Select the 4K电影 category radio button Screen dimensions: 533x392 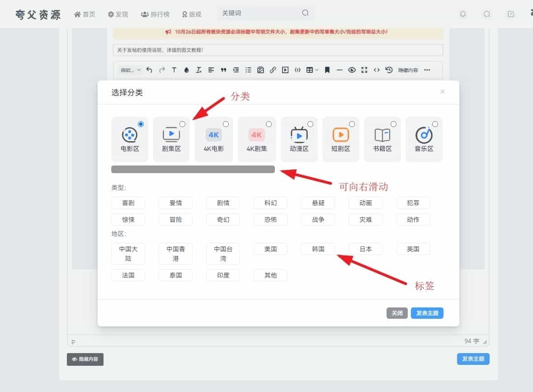click(226, 124)
